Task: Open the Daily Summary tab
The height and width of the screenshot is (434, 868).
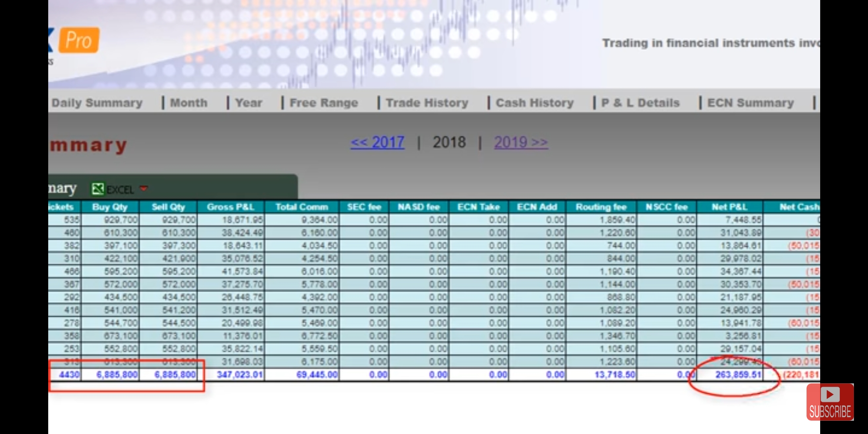Action: pyautogui.click(x=97, y=103)
